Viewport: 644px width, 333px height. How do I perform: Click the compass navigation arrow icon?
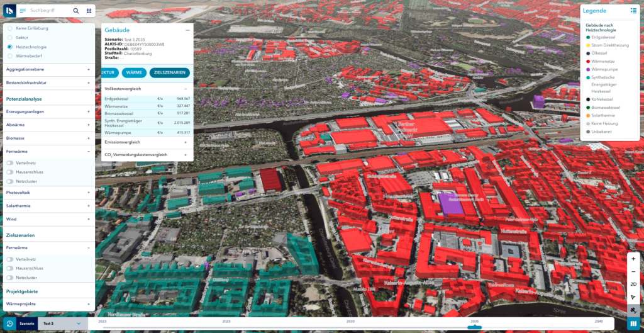pyautogui.click(x=633, y=296)
